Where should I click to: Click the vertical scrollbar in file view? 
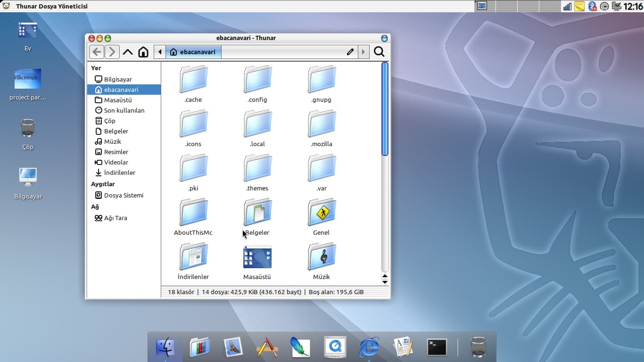click(x=385, y=109)
